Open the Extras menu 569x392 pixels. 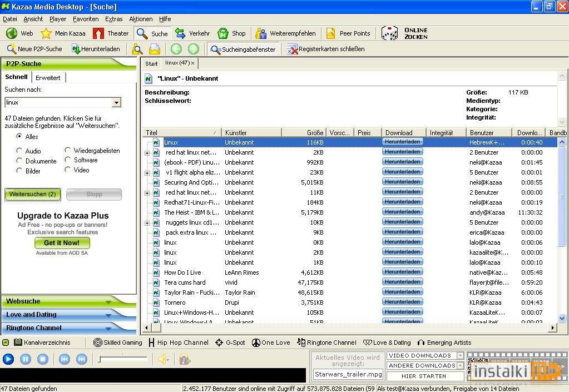pyautogui.click(x=113, y=18)
